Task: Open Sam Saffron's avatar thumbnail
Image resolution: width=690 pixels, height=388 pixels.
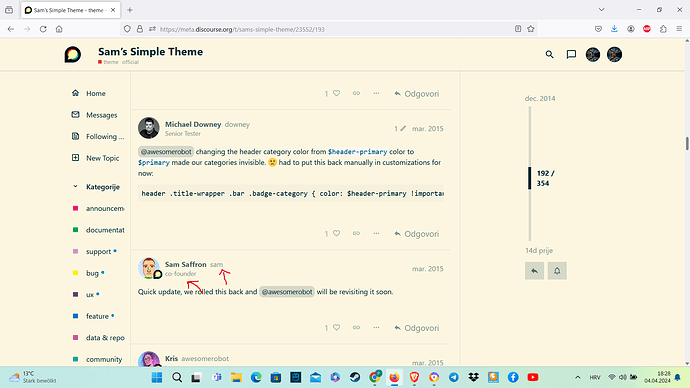Action: click(149, 268)
